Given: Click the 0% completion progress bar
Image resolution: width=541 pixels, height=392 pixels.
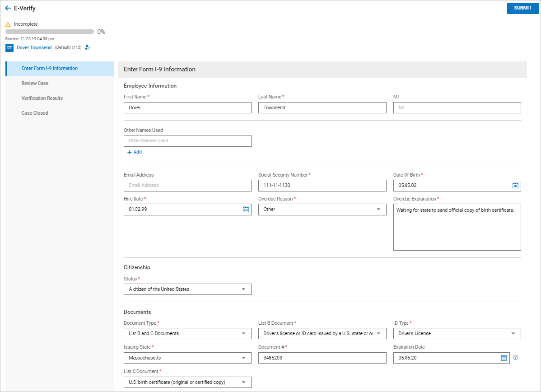Looking at the screenshot, I should click(50, 32).
